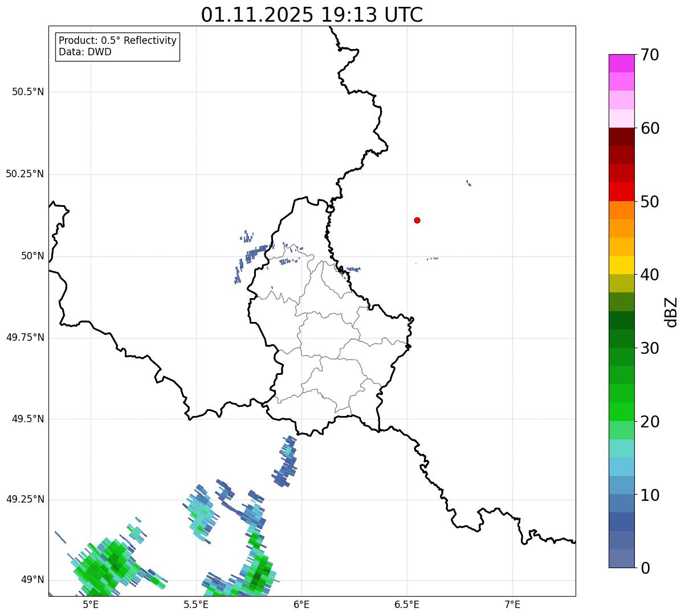The width and height of the screenshot is (685, 616).
Task: Click the Data: DWD label
Action: click(85, 52)
